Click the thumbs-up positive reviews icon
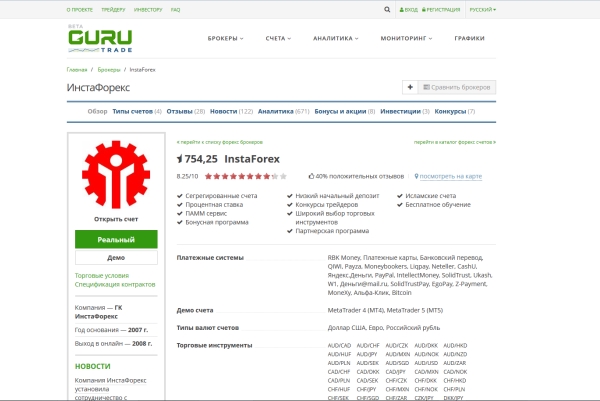The height and width of the screenshot is (401, 600). pyautogui.click(x=311, y=176)
